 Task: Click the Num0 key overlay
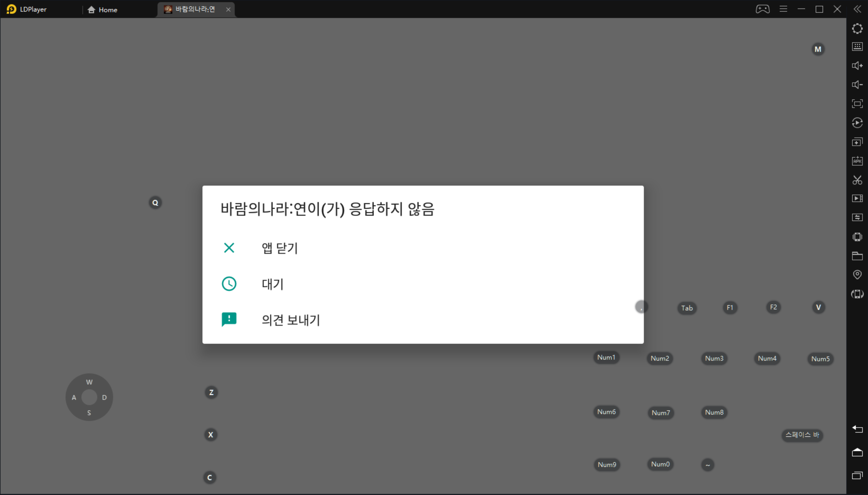(x=660, y=464)
